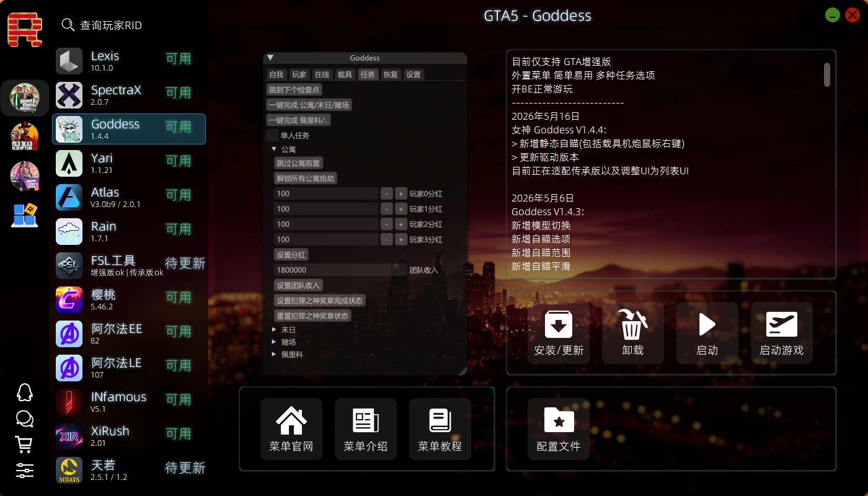This screenshot has width=868, height=496.
Task: Click the red R launcher logo
Action: point(25,30)
